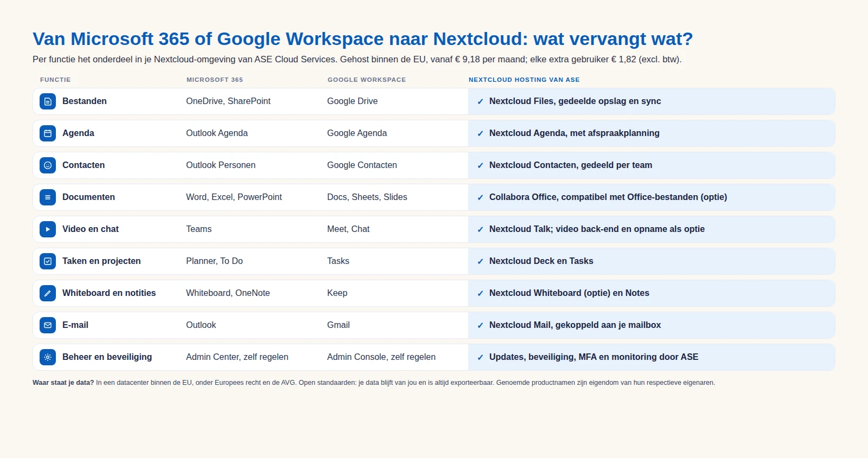Click the pencil icon beside Whiteboard en notities
The image size is (868, 458).
[x=48, y=293]
